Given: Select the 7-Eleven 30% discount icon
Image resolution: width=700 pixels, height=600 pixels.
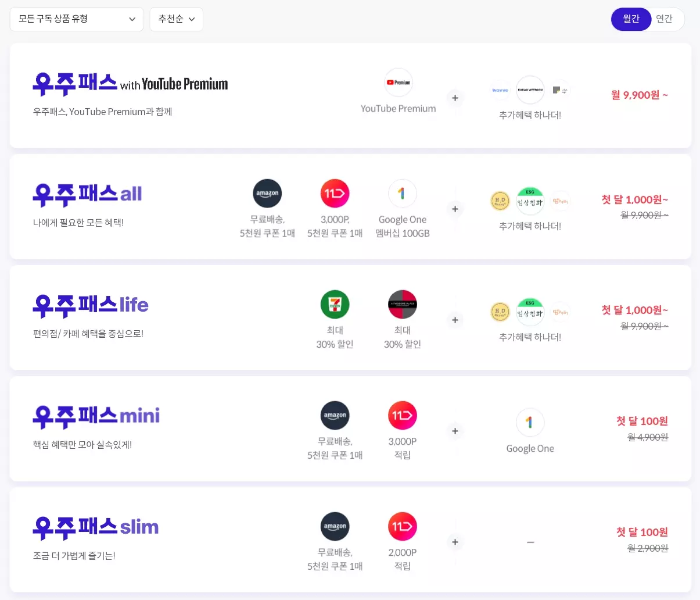Looking at the screenshot, I should point(335,304).
